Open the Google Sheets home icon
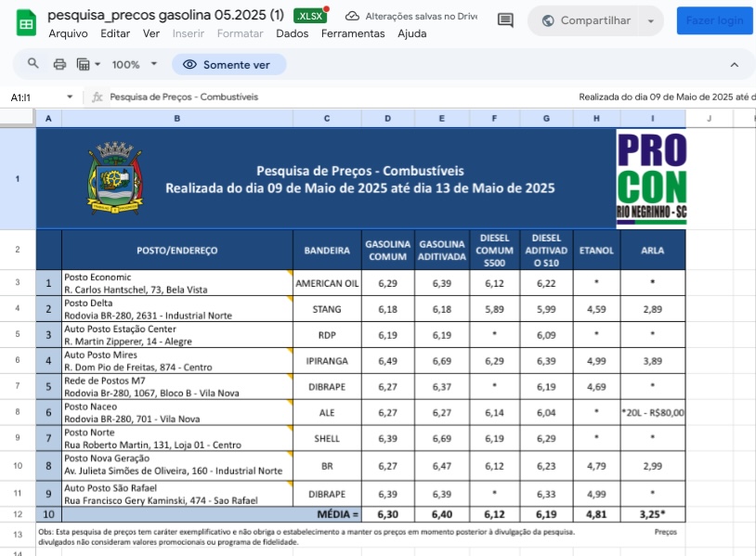Screen dimensions: 756x556 point(26,22)
